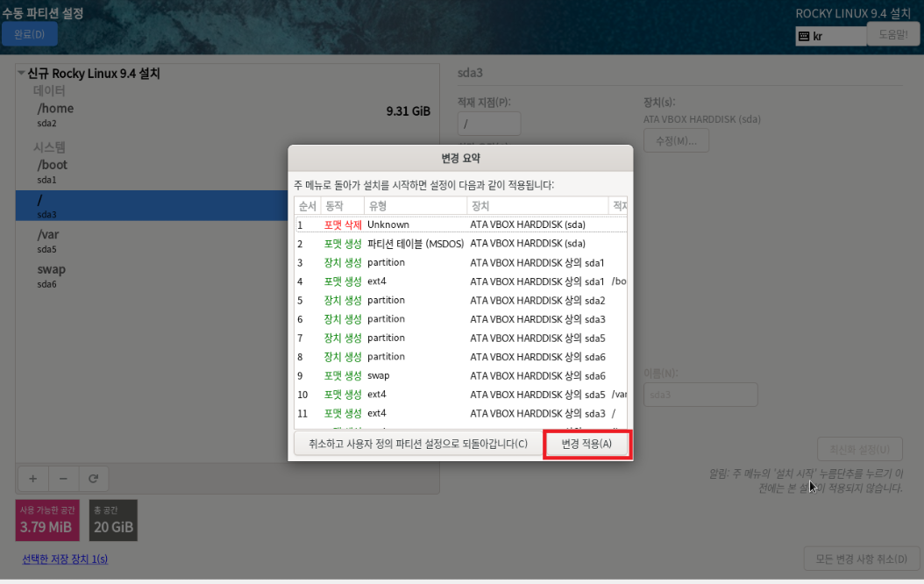Click the 모든 변경 사항 취소(D) button
Image resolution: width=924 pixels, height=584 pixels.
(861, 559)
